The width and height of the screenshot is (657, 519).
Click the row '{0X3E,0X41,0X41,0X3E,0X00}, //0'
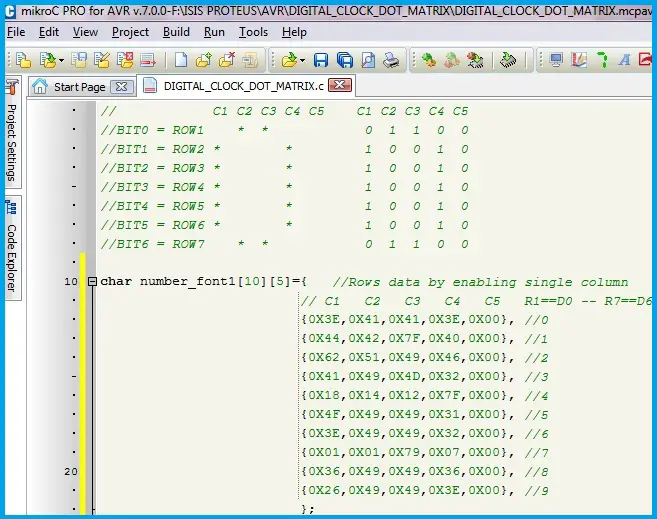(424, 320)
